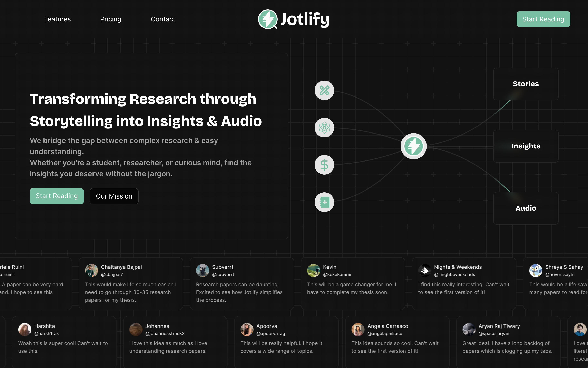
Task: Click the @angelaphilipco handle
Action: click(x=385, y=334)
